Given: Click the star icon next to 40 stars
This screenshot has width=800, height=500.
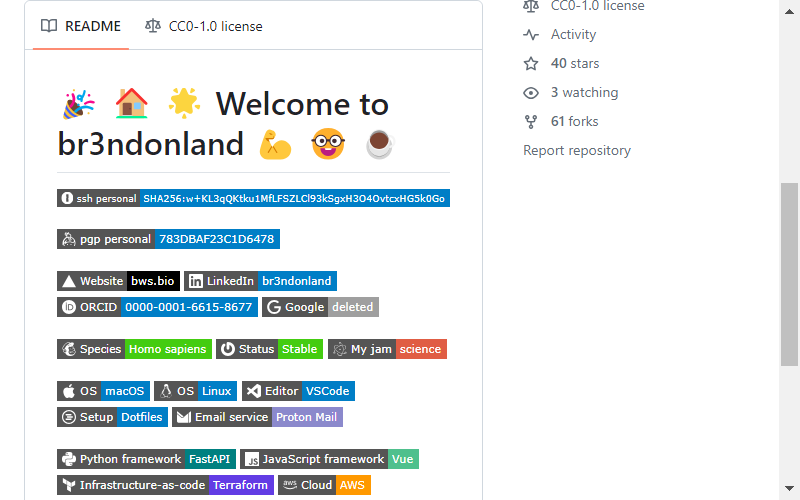Looking at the screenshot, I should coord(531,64).
